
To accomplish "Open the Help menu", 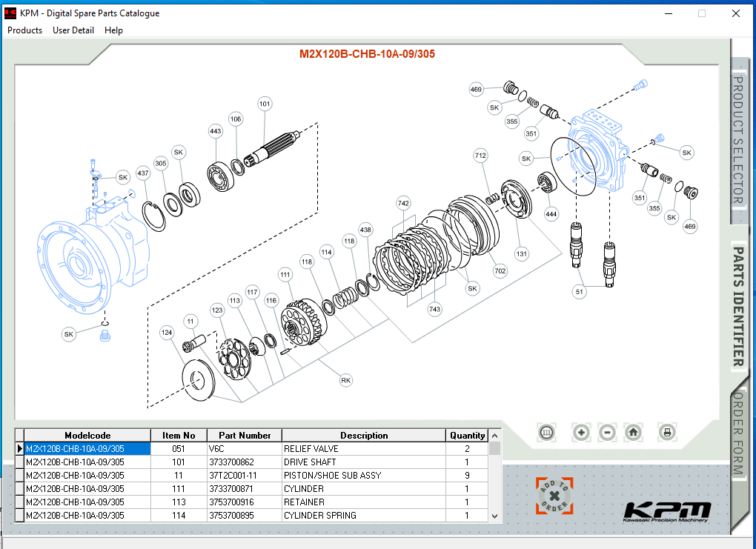I will 113,30.
